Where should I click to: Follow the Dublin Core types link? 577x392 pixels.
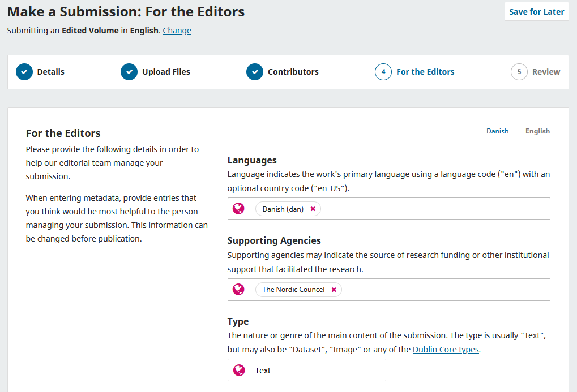click(x=445, y=349)
